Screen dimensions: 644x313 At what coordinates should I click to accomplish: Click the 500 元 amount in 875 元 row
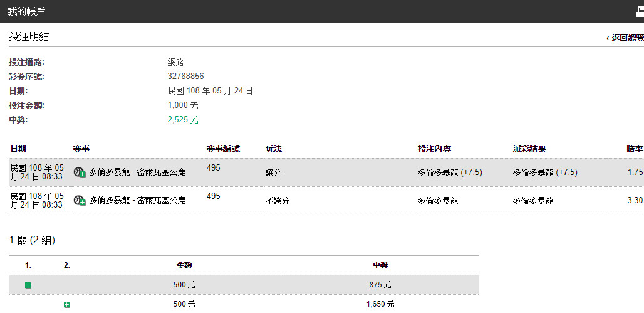pyautogui.click(x=184, y=285)
